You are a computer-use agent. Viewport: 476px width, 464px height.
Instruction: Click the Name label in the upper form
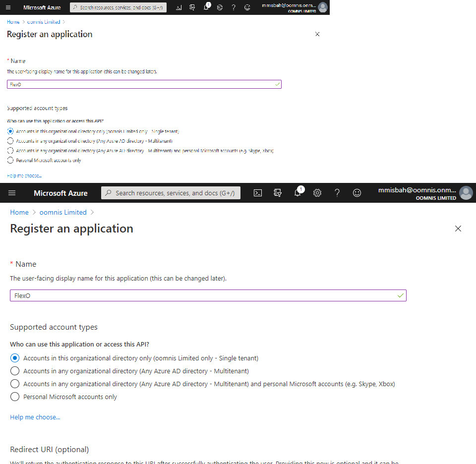pos(18,61)
